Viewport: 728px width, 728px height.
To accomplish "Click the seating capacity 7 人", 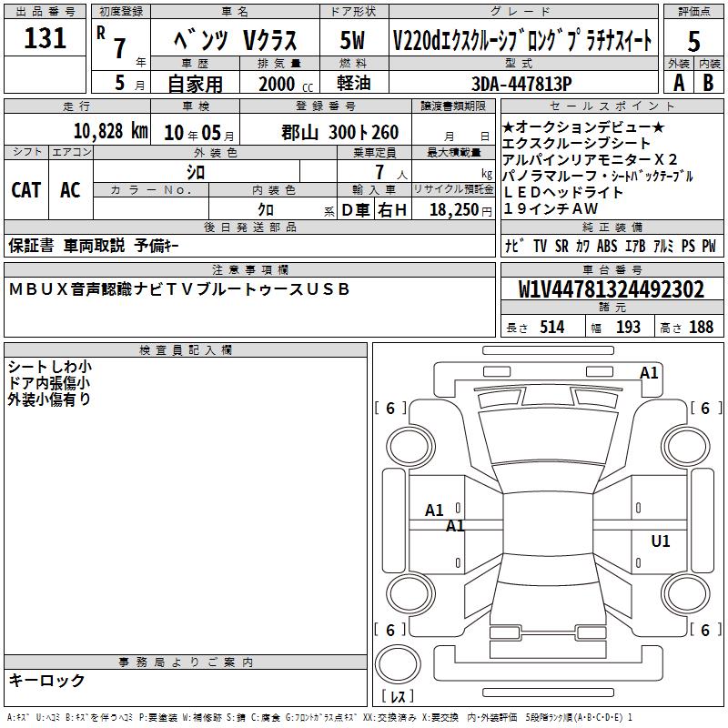I will click(391, 173).
